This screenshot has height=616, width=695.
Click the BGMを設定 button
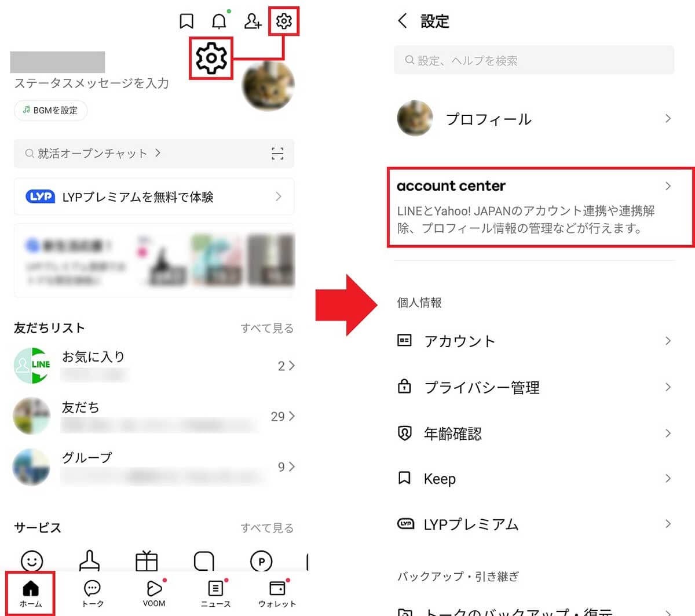coord(50,110)
